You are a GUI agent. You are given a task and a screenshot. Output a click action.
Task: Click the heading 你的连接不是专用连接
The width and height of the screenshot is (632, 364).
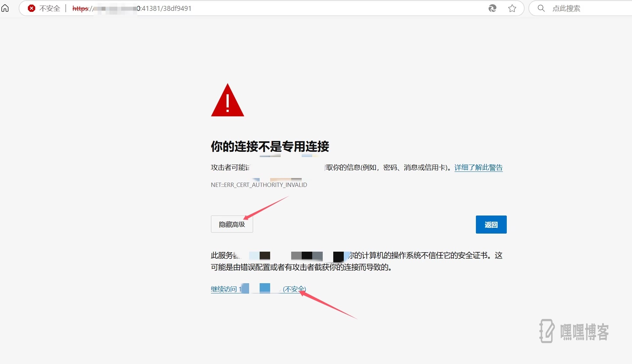(270, 147)
